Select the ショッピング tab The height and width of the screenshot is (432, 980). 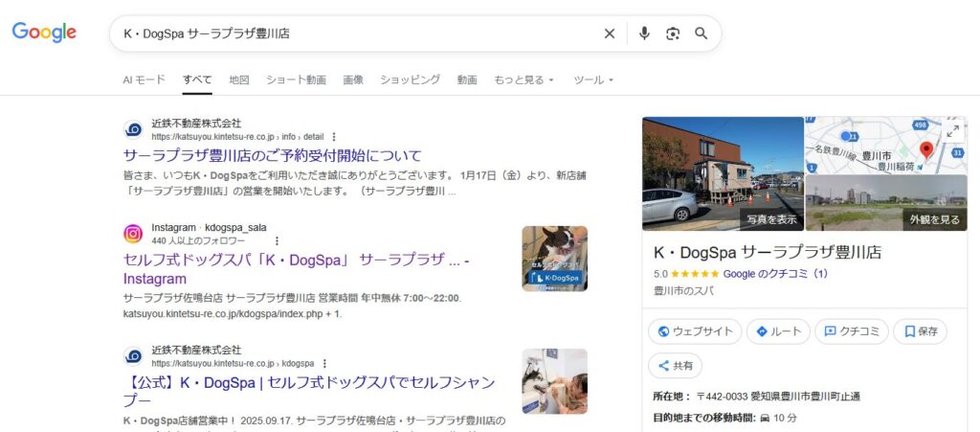410,80
